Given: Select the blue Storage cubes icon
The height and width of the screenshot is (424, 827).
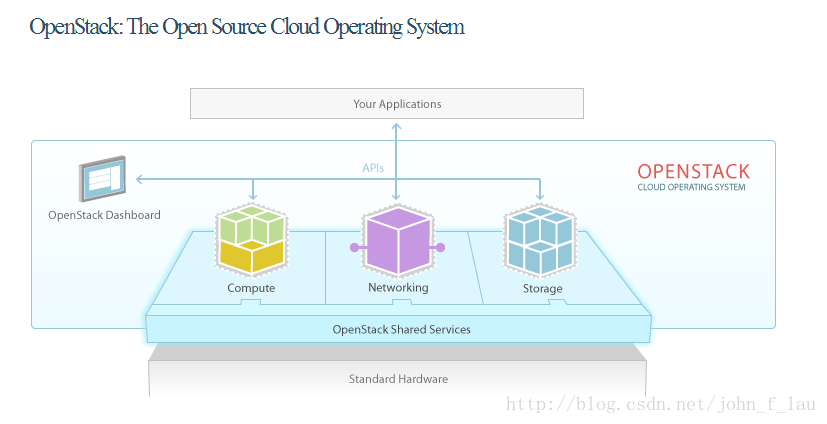Looking at the screenshot, I should pos(540,242).
